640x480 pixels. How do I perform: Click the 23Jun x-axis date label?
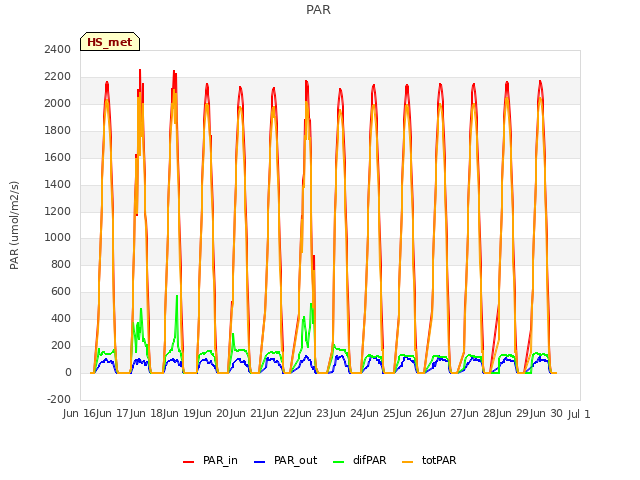[331, 414]
